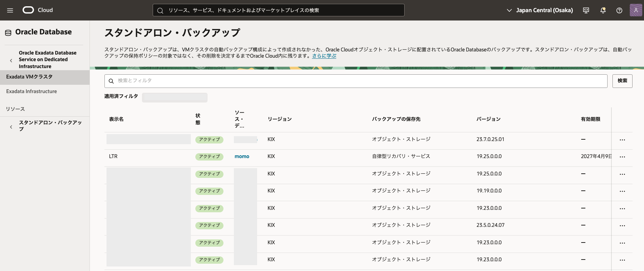
Task: Open the さらに学ぶ link
Action: pos(324,56)
